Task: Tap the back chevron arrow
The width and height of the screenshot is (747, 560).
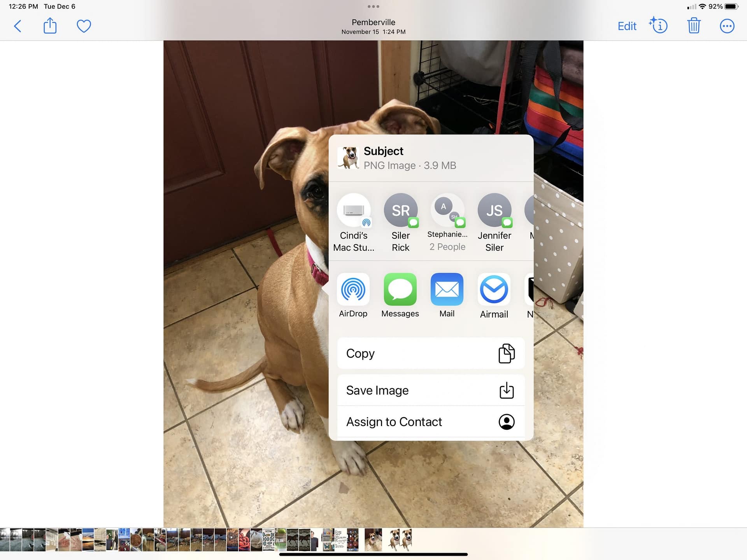Action: 18,26
